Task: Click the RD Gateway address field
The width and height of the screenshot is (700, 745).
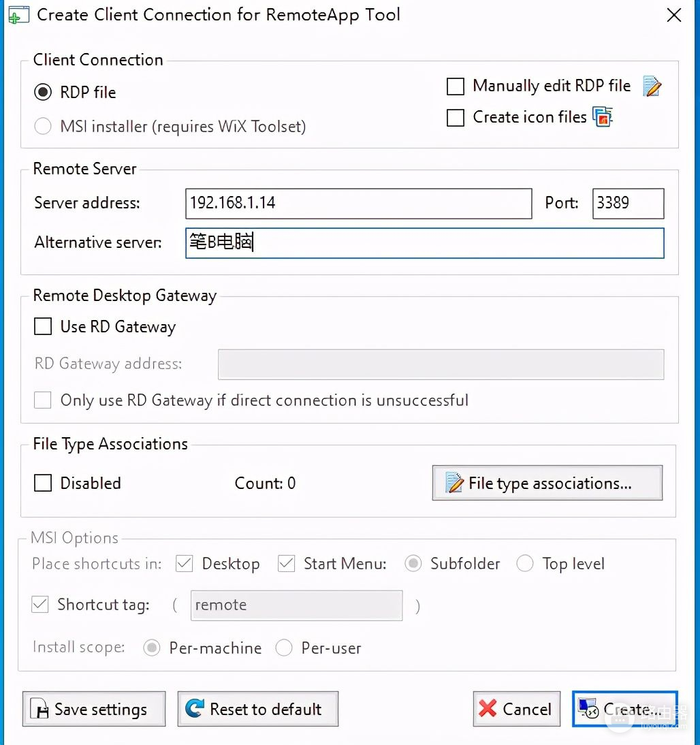Action: (441, 364)
